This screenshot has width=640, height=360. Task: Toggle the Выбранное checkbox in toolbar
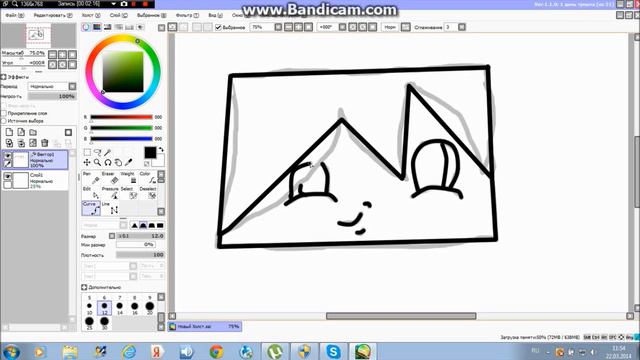[x=218, y=27]
